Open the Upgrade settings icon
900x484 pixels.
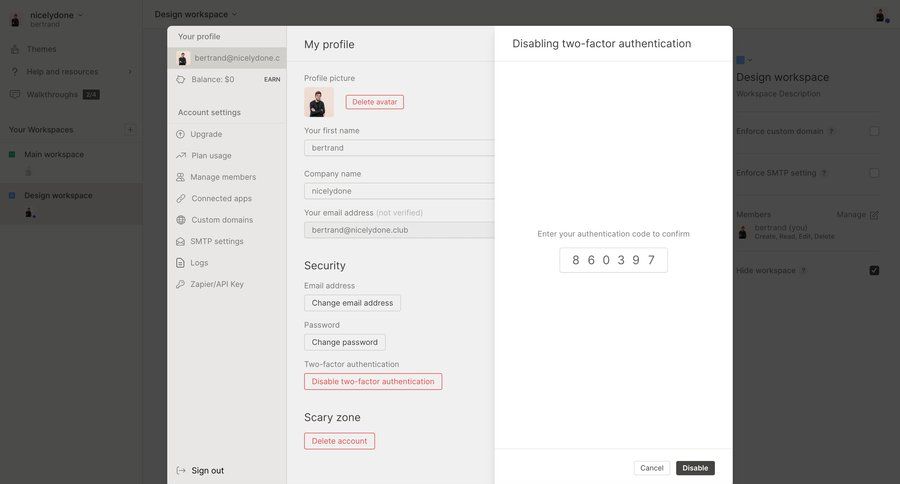coord(180,134)
